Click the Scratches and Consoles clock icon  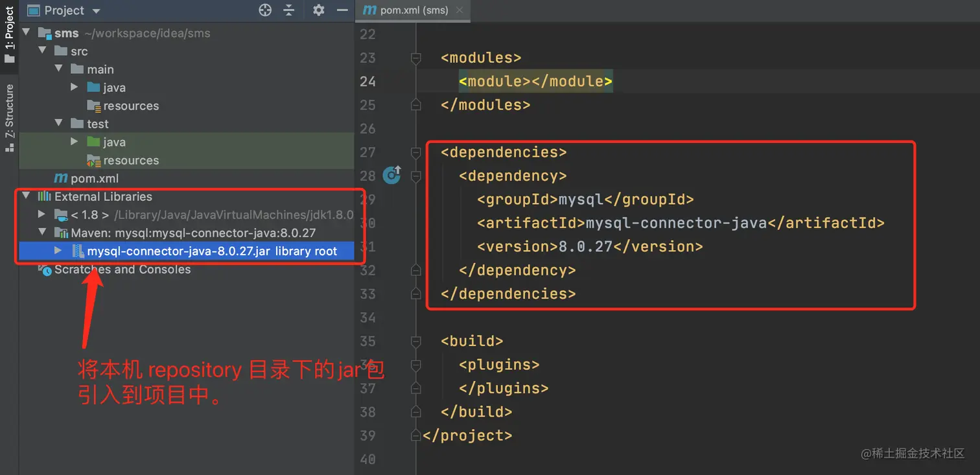click(x=45, y=269)
